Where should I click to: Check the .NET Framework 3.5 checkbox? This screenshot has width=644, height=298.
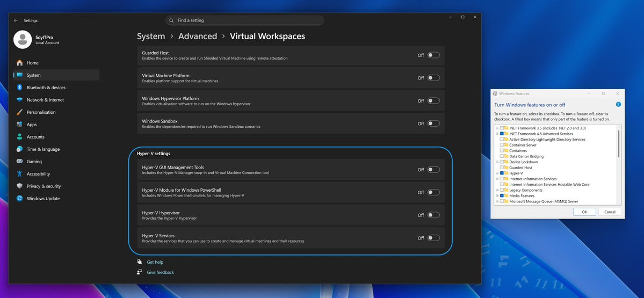502,128
